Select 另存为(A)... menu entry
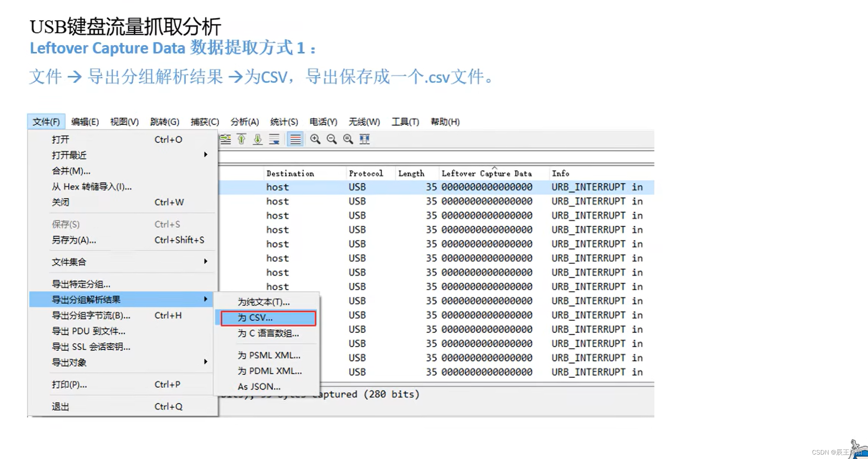This screenshot has width=868, height=459. click(x=122, y=240)
